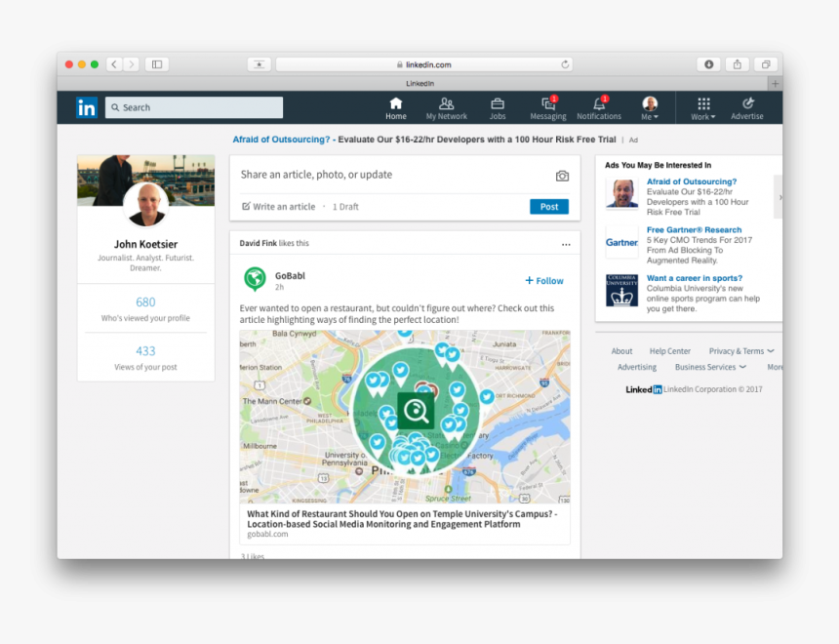Click the outsourcing ad man thumbnail
The width and height of the screenshot is (839, 644).
tap(621, 193)
